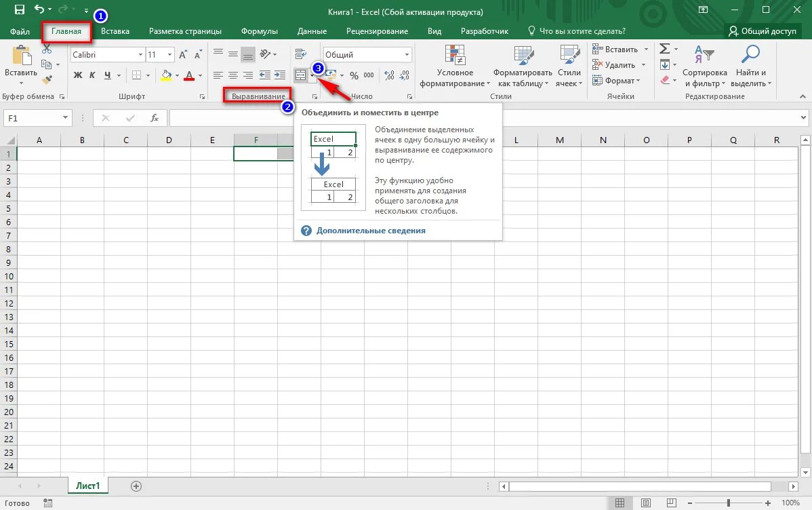Align cell content to the middle
Viewport: 812px width, 510px height.
[233, 54]
